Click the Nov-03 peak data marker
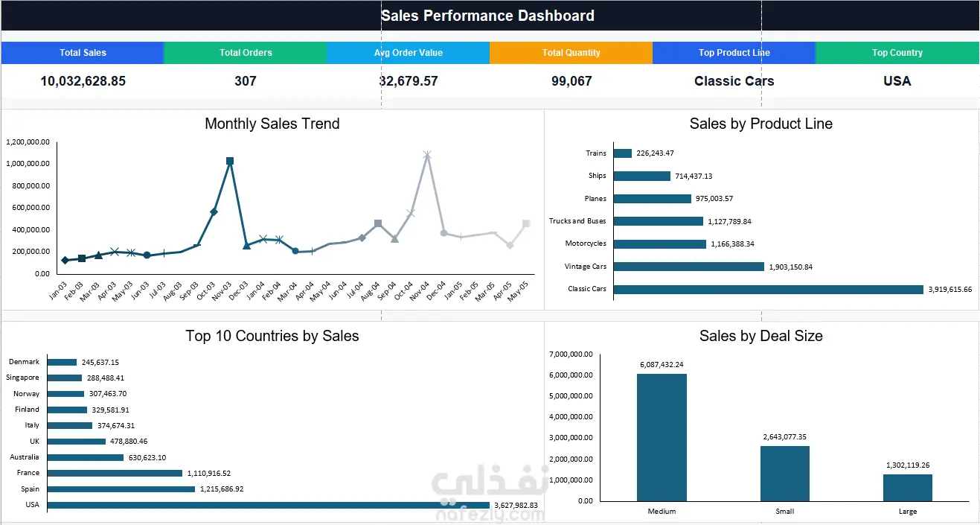The height and width of the screenshot is (525, 980). pos(230,161)
